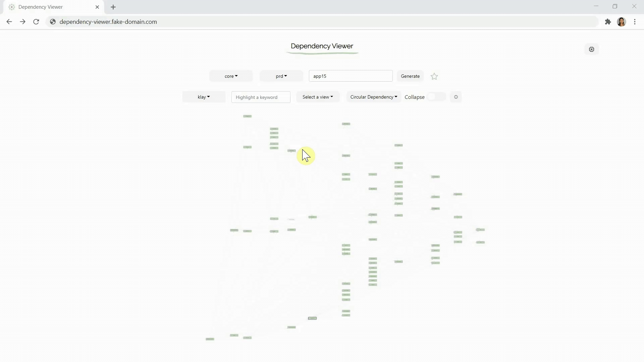Screen dimensions: 644x362
Task: Click the browser refresh icon
Action: 37,22
